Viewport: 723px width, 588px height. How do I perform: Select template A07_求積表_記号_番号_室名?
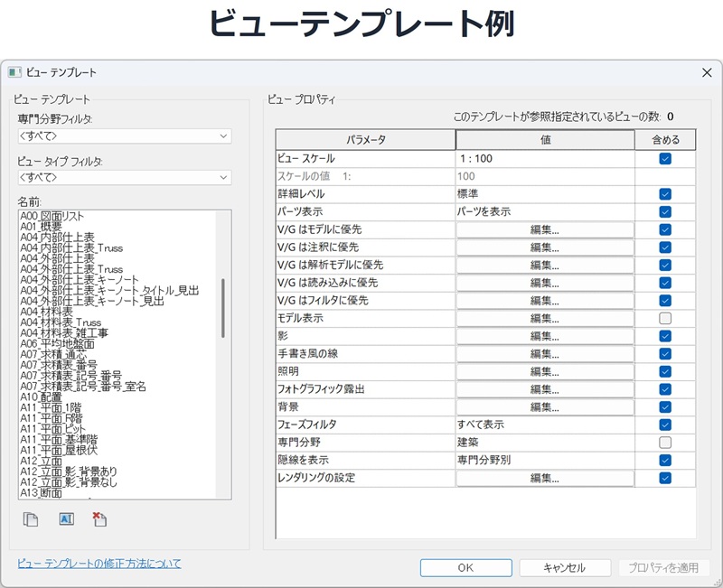pos(83,387)
